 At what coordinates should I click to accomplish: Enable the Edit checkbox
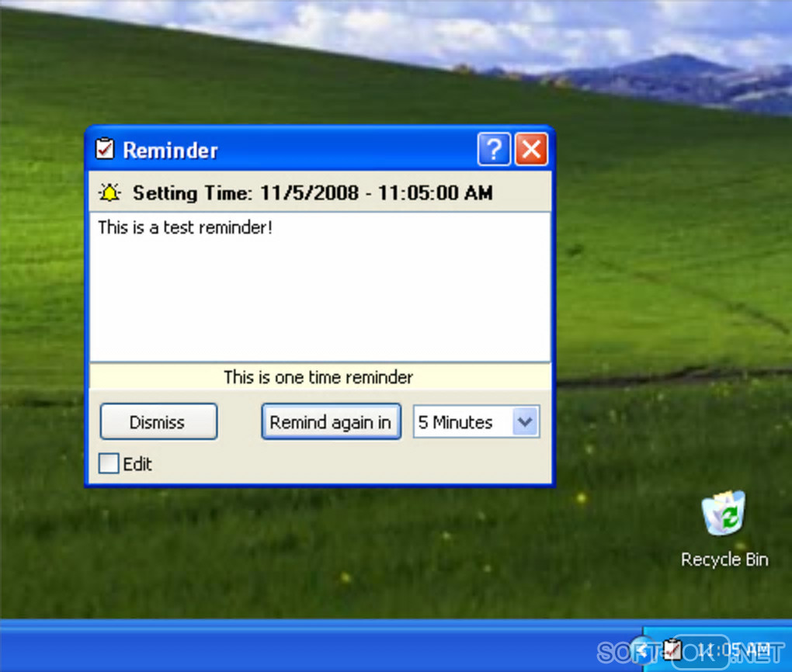click(x=109, y=463)
